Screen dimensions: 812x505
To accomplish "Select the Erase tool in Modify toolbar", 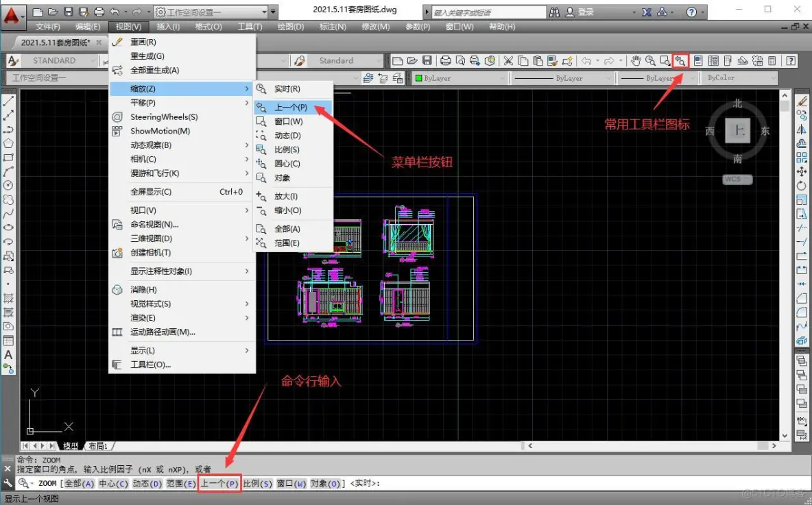I will 802,101.
